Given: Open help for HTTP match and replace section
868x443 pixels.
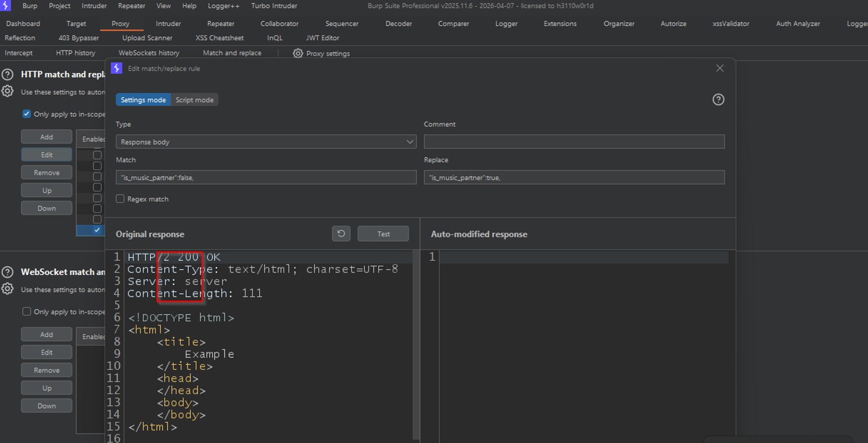Looking at the screenshot, I should (x=7, y=74).
